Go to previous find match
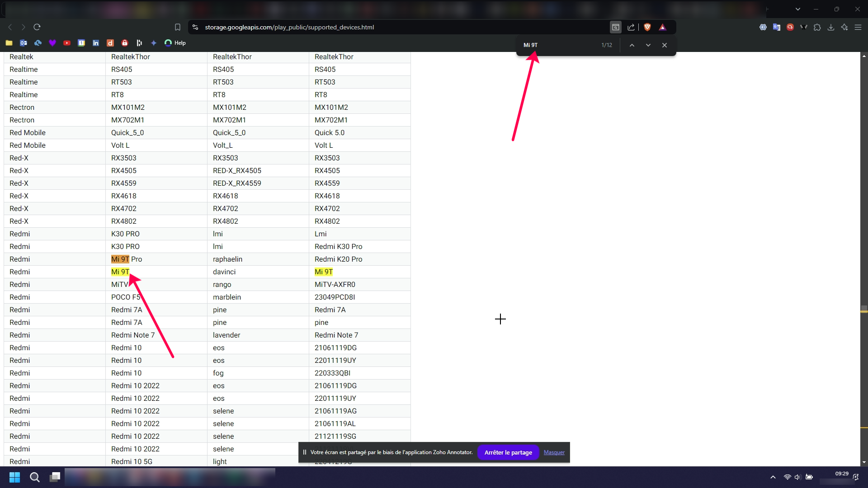The image size is (868, 488). pos(632,45)
